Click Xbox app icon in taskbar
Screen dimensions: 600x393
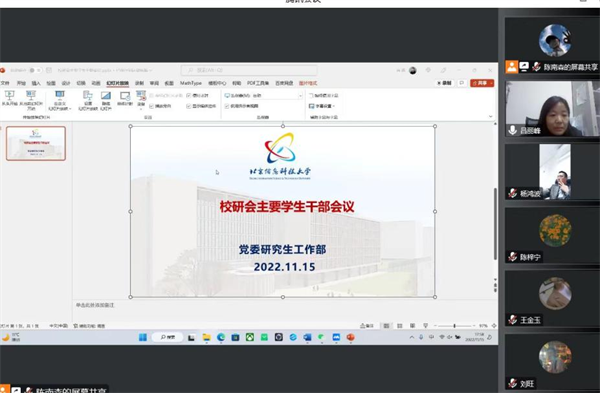250,337
